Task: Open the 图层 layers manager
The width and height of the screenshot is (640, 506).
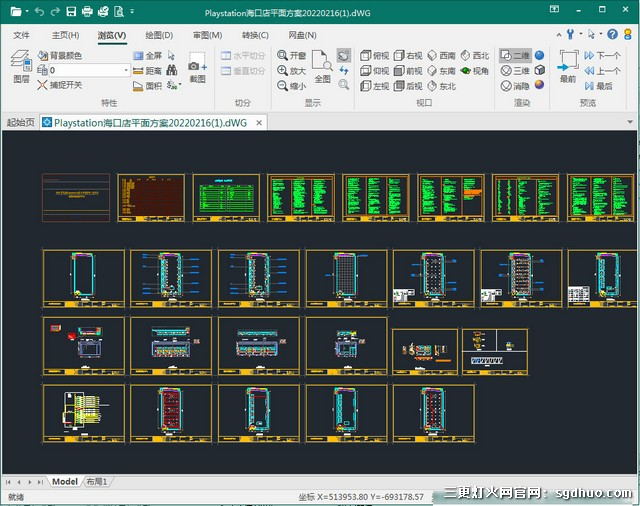Action: [x=21, y=66]
